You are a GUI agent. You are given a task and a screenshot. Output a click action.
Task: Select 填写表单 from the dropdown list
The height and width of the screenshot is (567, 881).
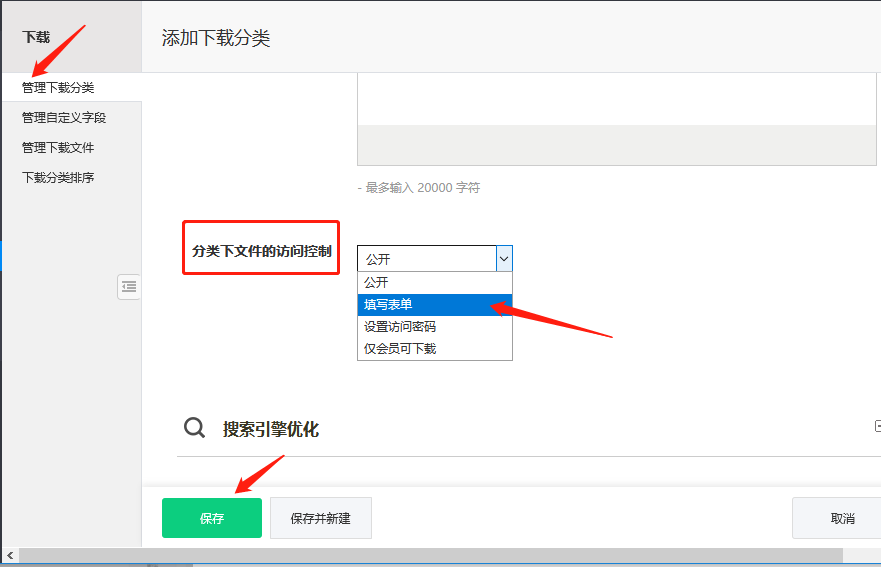434,304
